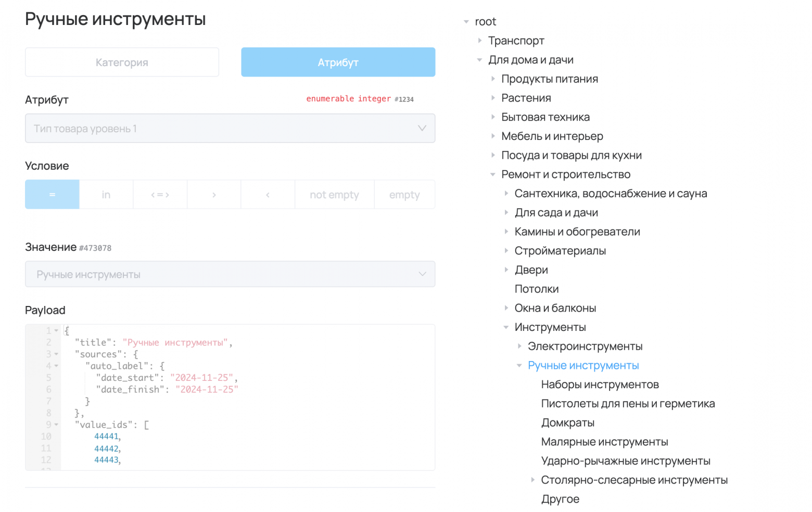Expand the Транспорт tree node
This screenshot has width=812, height=512.
480,41
